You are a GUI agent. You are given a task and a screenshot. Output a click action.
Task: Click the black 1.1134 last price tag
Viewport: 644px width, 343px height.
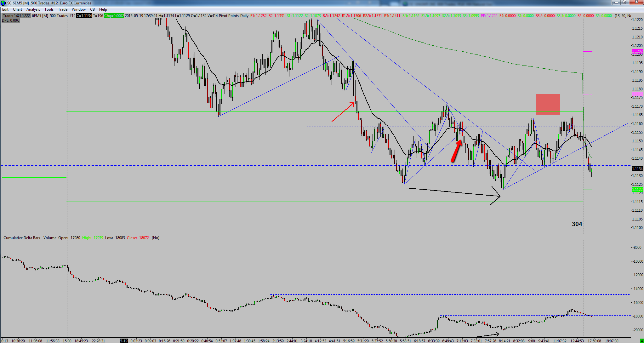pyautogui.click(x=637, y=169)
